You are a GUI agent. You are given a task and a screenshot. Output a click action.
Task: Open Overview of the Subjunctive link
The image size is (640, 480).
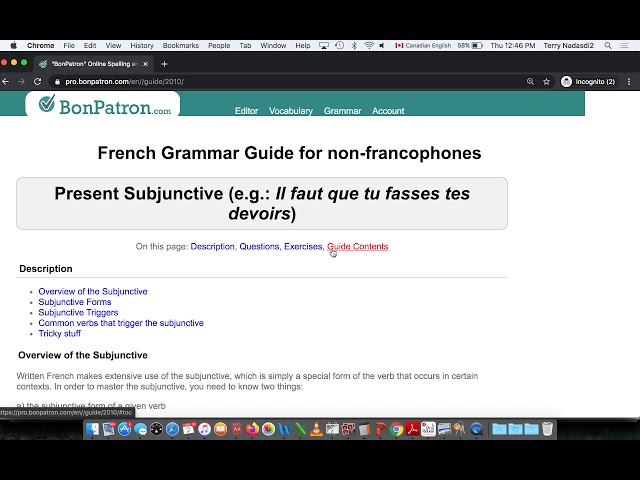[93, 291]
